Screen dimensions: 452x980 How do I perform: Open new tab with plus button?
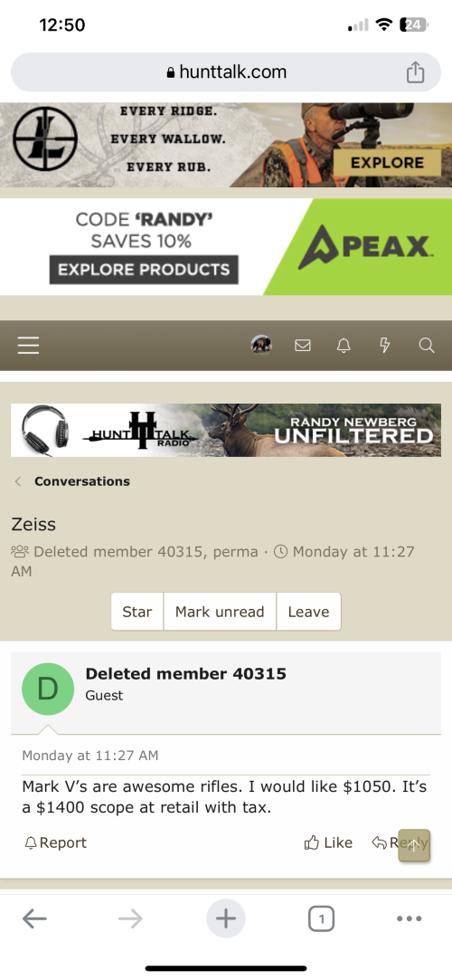point(225,918)
